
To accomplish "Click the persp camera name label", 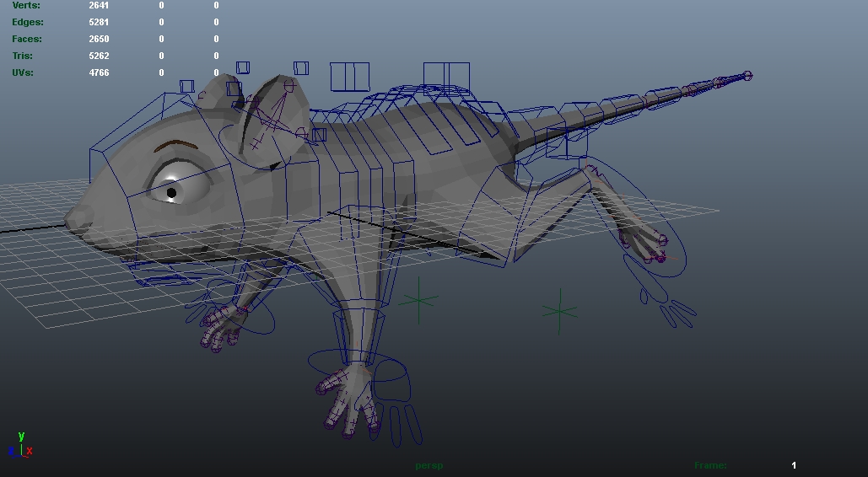I will (x=429, y=465).
